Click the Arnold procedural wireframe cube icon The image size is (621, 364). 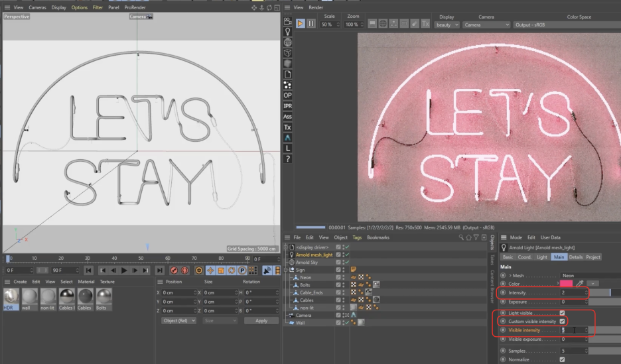287,53
